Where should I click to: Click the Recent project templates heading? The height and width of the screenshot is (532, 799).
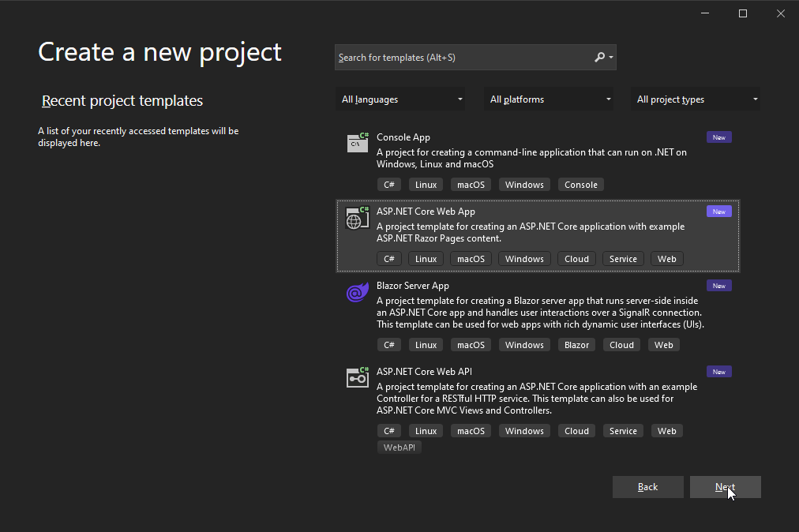[122, 101]
